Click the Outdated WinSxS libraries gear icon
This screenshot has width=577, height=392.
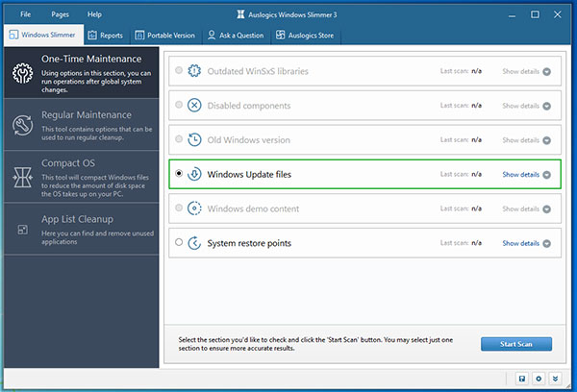click(x=194, y=71)
